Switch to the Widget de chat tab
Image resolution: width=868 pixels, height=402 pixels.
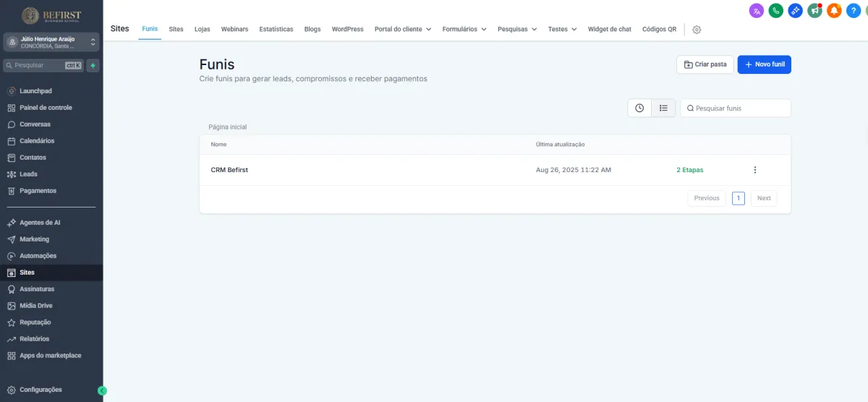tap(610, 29)
